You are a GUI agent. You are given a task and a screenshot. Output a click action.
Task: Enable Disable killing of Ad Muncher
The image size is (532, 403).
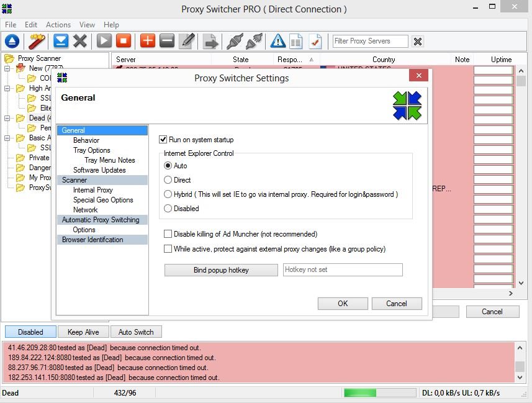tap(168, 234)
